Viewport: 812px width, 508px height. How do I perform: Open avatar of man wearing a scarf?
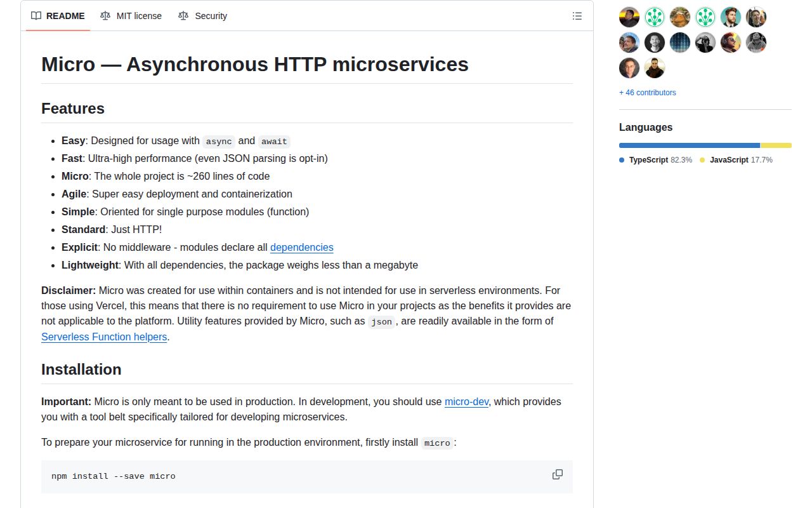655,68
